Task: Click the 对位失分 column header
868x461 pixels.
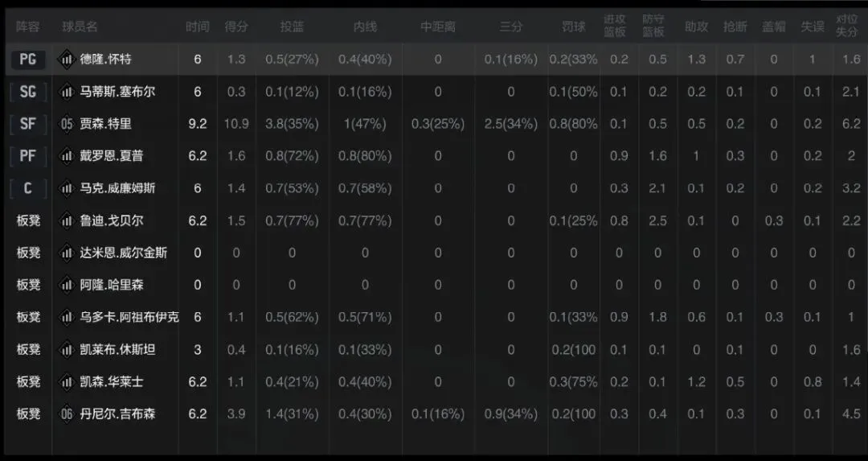Action: click(x=847, y=27)
